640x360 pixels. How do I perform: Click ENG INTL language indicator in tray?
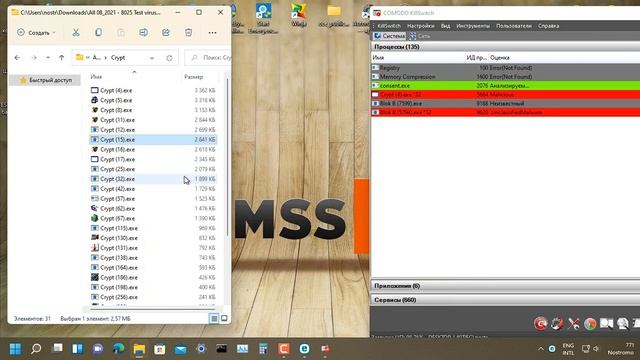click(x=568, y=349)
